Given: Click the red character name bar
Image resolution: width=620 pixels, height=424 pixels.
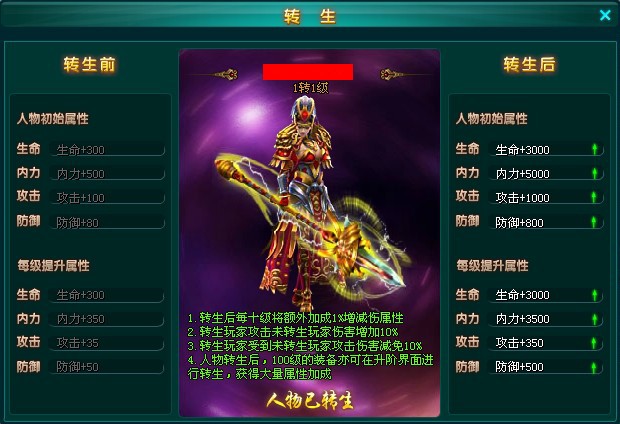Looking at the screenshot, I should pos(308,72).
